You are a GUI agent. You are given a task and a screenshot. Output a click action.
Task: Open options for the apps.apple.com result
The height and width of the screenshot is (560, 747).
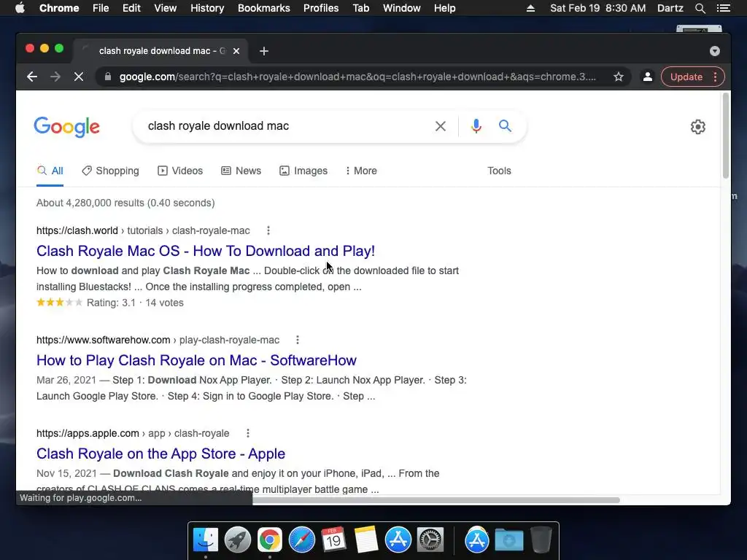248,433
